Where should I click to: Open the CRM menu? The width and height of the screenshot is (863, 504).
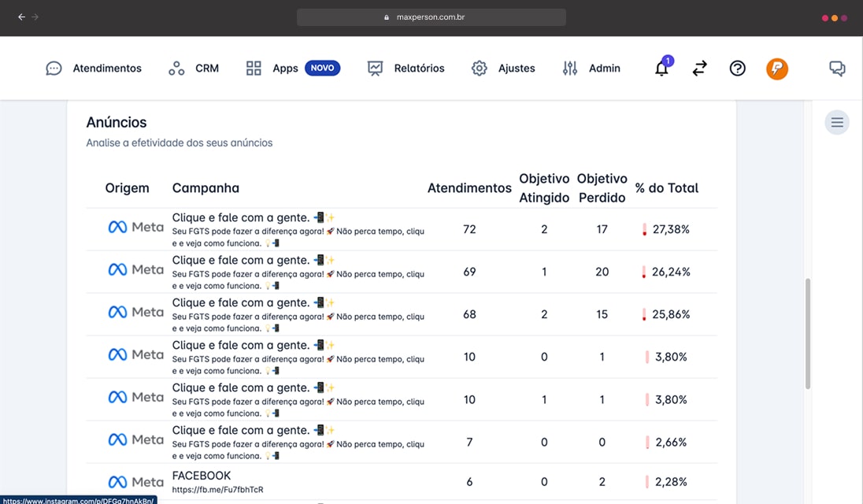point(194,69)
